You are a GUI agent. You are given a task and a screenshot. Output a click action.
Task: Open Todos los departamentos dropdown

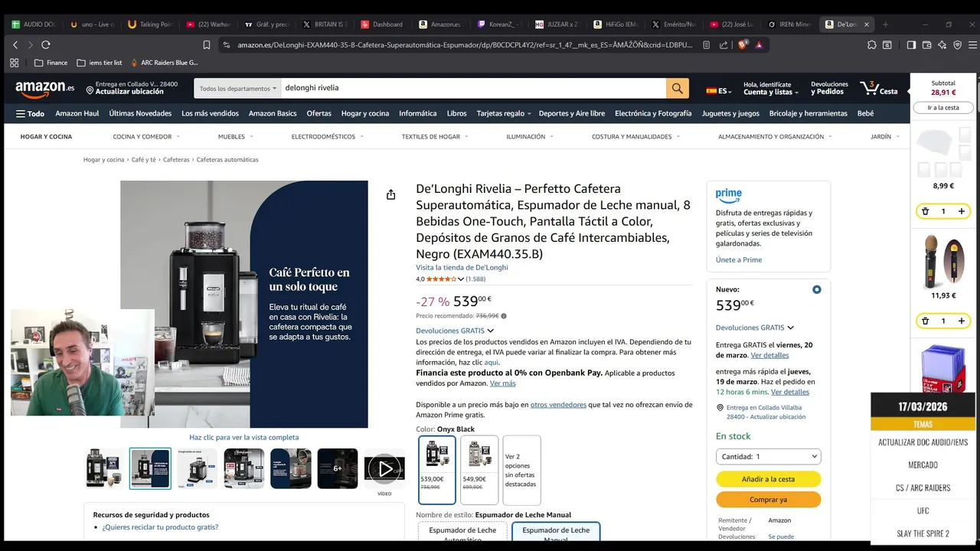(x=238, y=88)
